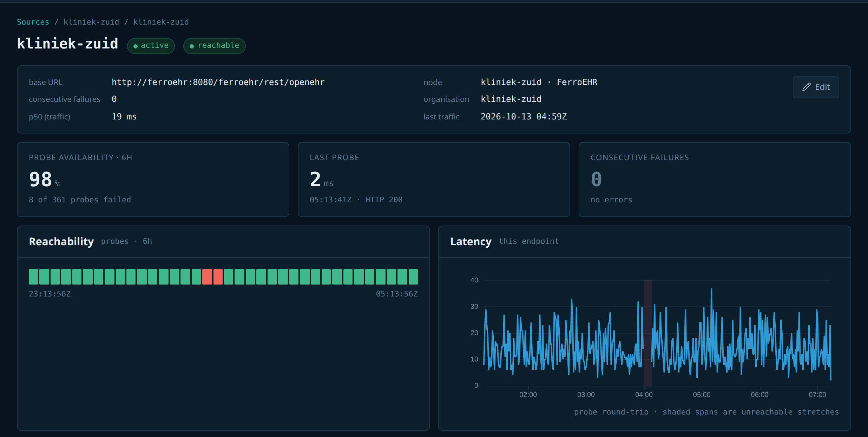
Task: Click '05:13:41Z · HTTP 200' text
Action: coord(356,200)
